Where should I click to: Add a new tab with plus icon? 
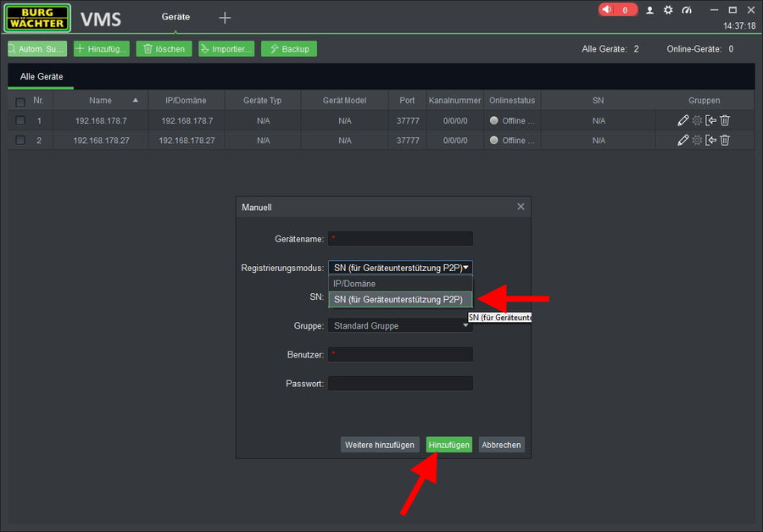pos(225,17)
